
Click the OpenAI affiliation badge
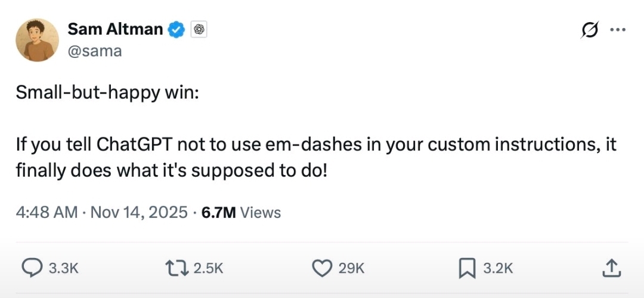pyautogui.click(x=199, y=29)
